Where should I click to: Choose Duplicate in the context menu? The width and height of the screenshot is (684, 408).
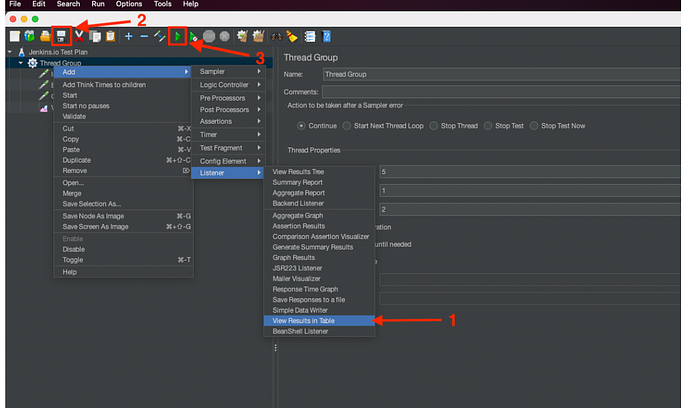[x=123, y=160]
